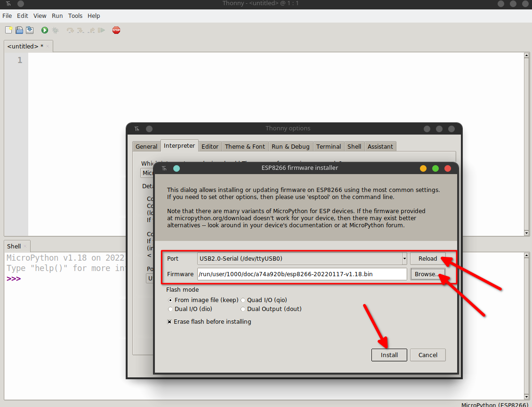
Task: Click the New file toolbar icon
Action: point(9,30)
